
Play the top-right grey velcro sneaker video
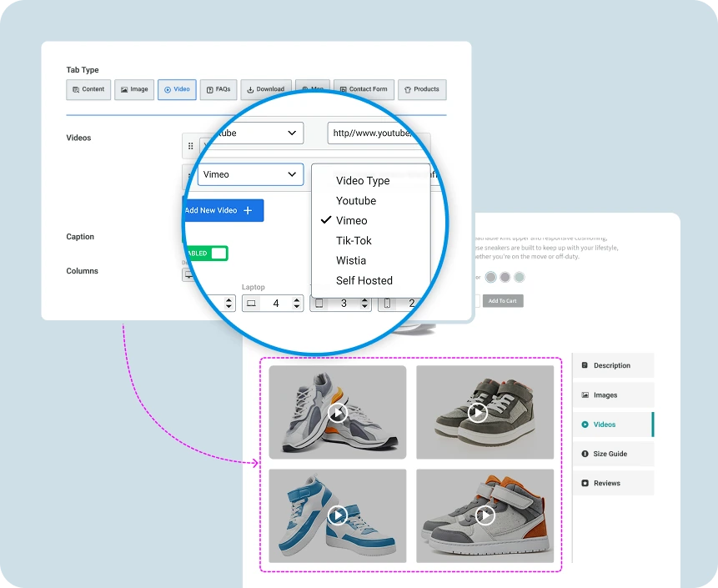[477, 413]
